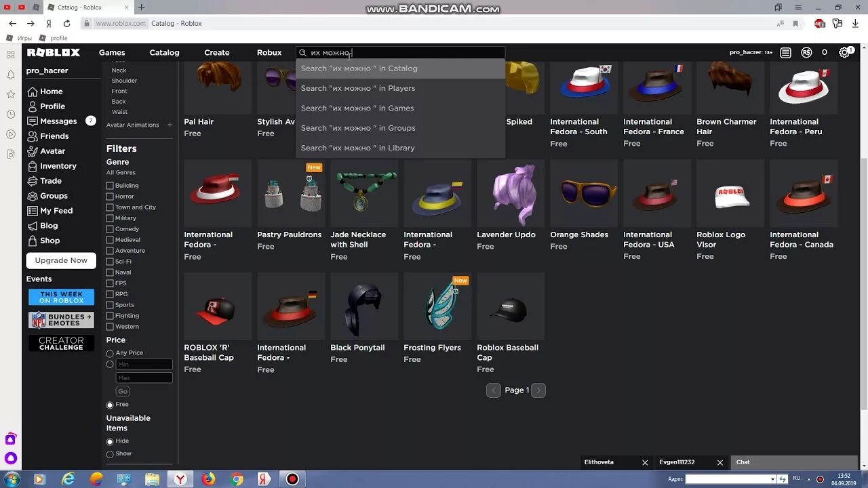Choose Search in Groups suggestion

[x=400, y=128]
